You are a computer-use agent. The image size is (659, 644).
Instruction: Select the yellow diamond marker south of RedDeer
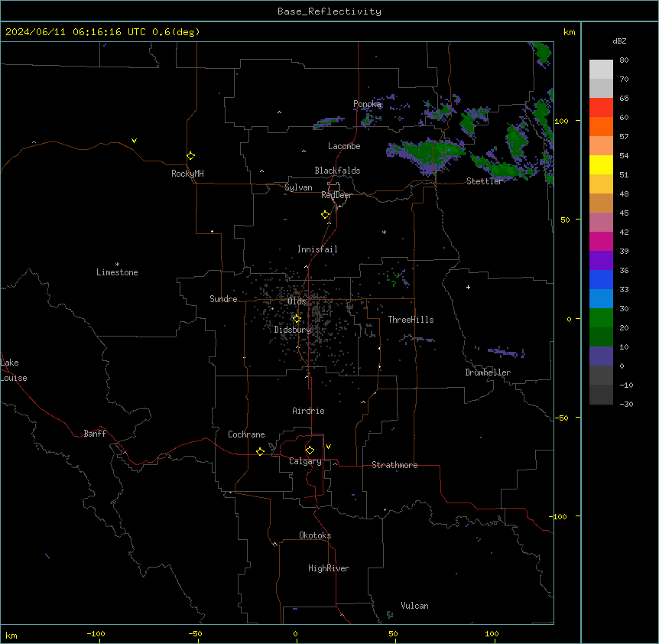[326, 215]
